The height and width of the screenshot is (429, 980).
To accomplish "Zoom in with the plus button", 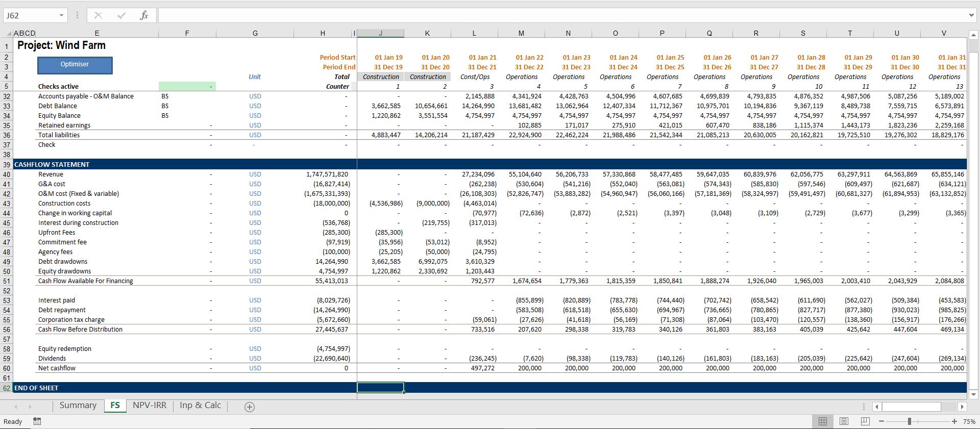I will tap(954, 421).
